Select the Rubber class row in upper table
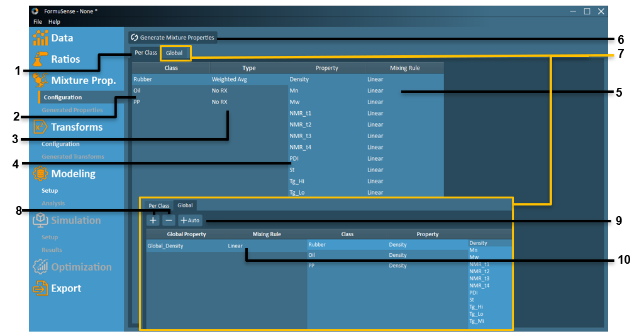This screenshot has width=644, height=336. (171, 79)
